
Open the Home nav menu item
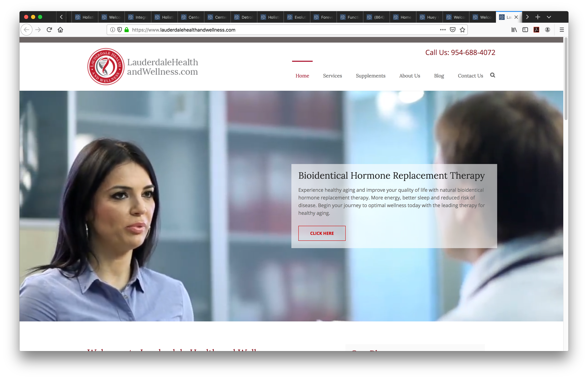302,76
